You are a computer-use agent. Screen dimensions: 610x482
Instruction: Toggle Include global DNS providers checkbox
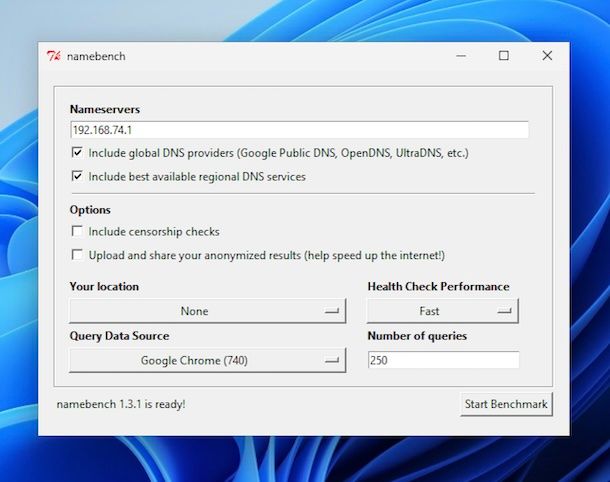77,152
